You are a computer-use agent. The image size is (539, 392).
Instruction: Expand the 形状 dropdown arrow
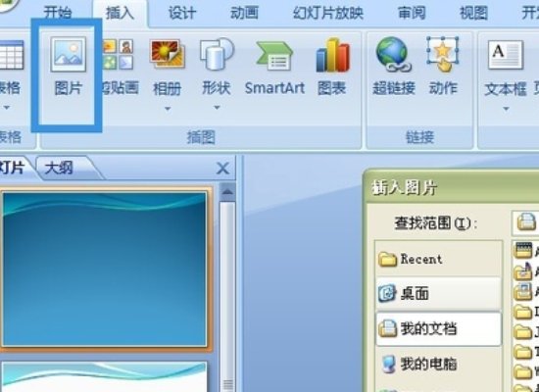coord(217,108)
